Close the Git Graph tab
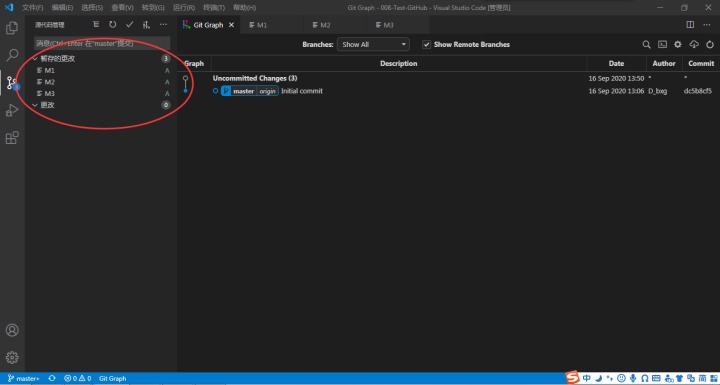The image size is (720, 385). [x=231, y=25]
